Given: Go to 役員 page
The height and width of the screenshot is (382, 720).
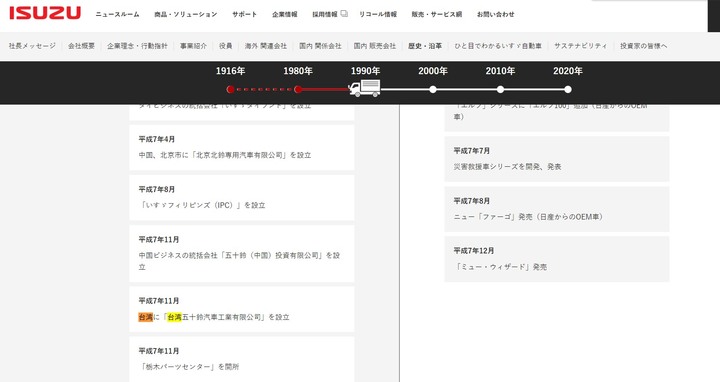Looking at the screenshot, I should 225,46.
